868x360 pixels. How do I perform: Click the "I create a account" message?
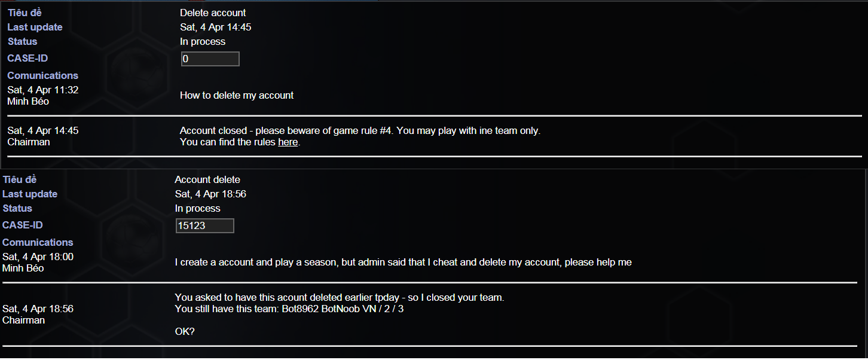pyautogui.click(x=403, y=262)
